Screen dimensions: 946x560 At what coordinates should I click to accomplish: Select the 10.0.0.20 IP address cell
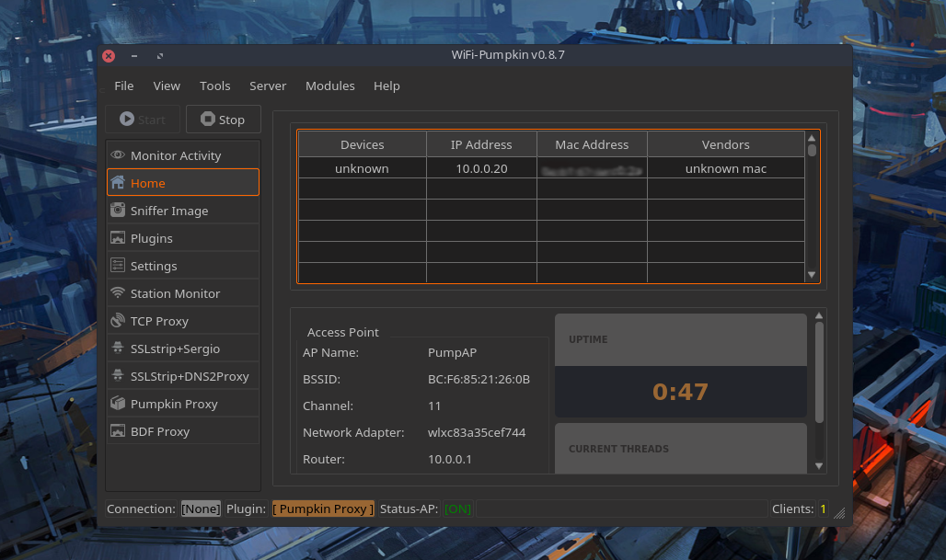click(481, 168)
